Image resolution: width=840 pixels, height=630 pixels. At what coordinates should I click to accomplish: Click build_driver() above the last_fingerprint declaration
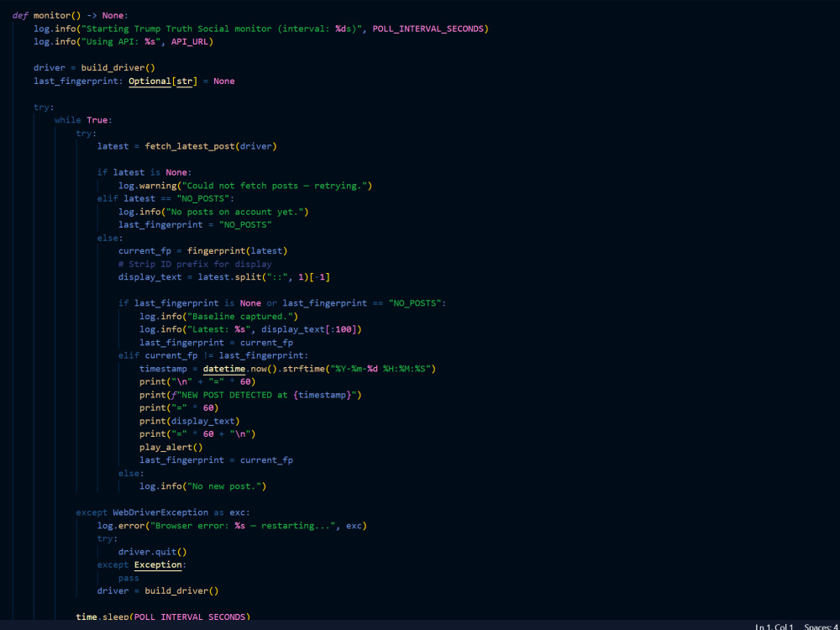coord(118,68)
